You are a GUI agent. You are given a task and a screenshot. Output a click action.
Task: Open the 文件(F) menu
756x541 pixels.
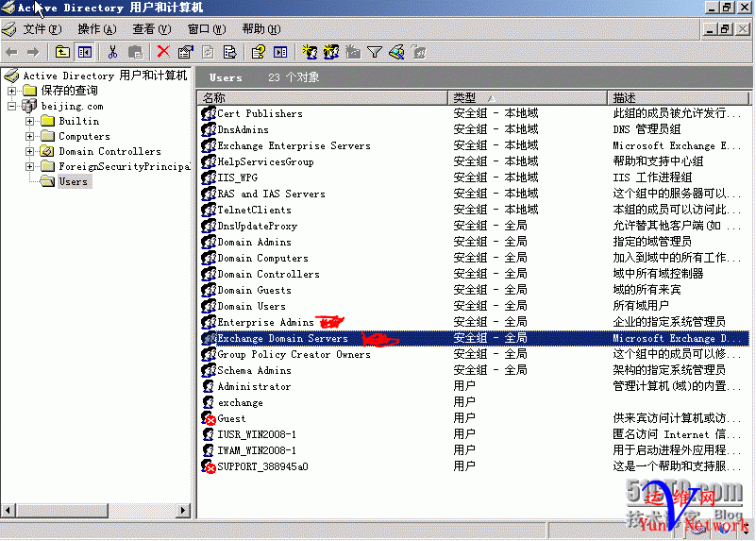point(42,29)
